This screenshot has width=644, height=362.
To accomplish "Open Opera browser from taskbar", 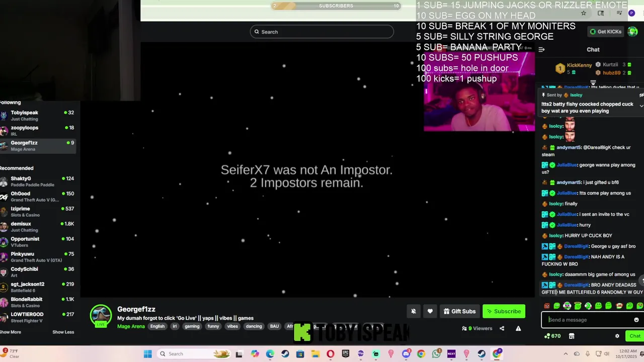I will pos(331,354).
